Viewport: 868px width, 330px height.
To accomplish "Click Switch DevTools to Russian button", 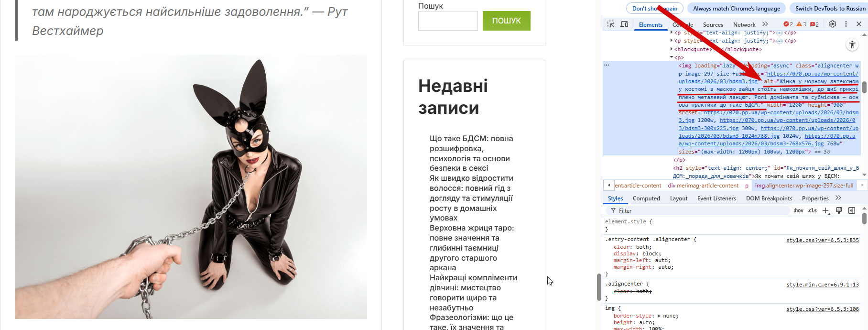I will (830, 8).
